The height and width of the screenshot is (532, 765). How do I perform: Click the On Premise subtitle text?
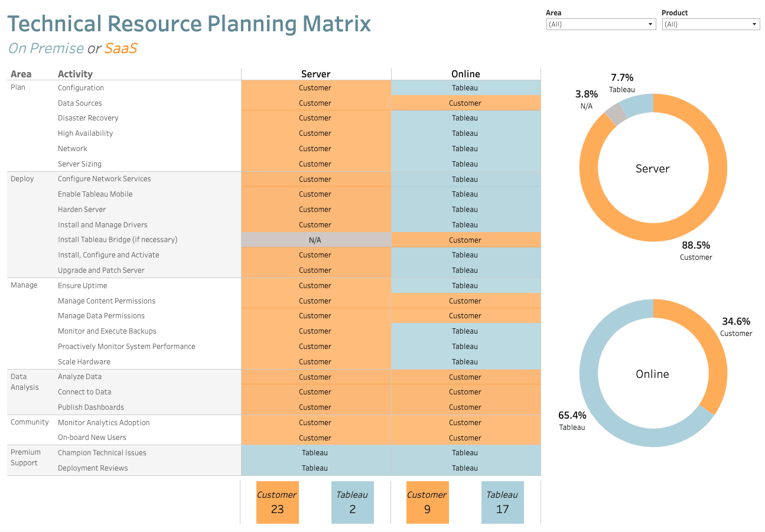(x=46, y=48)
